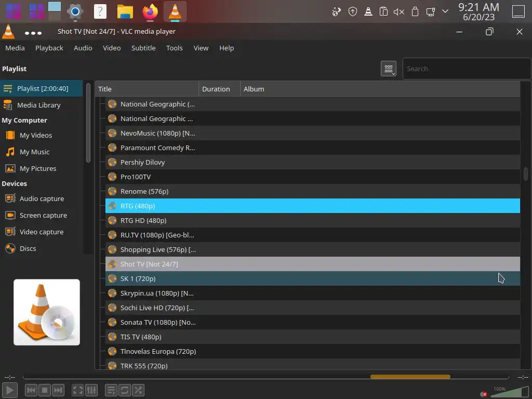
Task: Sort playlist by Title column header
Action: (x=147, y=89)
